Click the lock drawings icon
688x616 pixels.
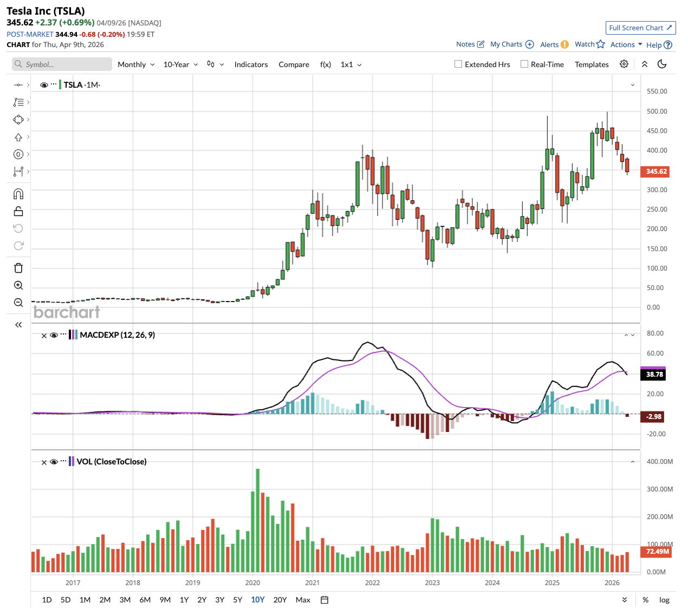point(18,211)
